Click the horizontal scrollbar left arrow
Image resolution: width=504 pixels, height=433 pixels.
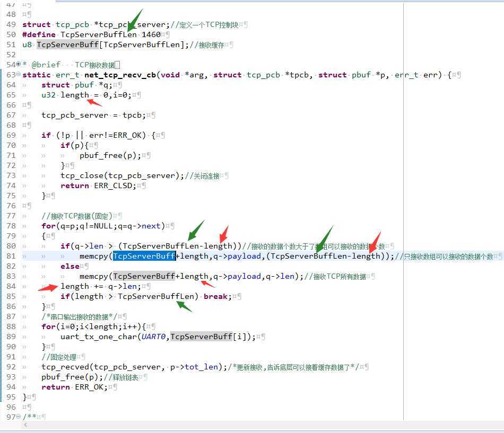point(25,425)
